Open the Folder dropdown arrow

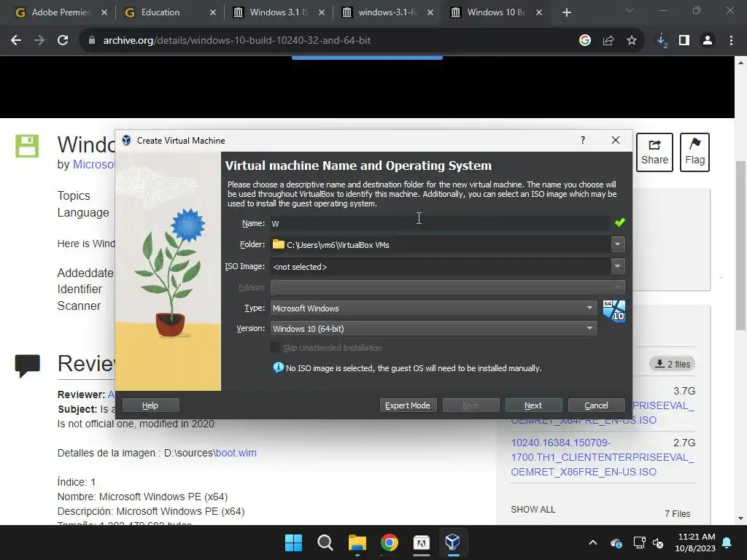coord(617,244)
